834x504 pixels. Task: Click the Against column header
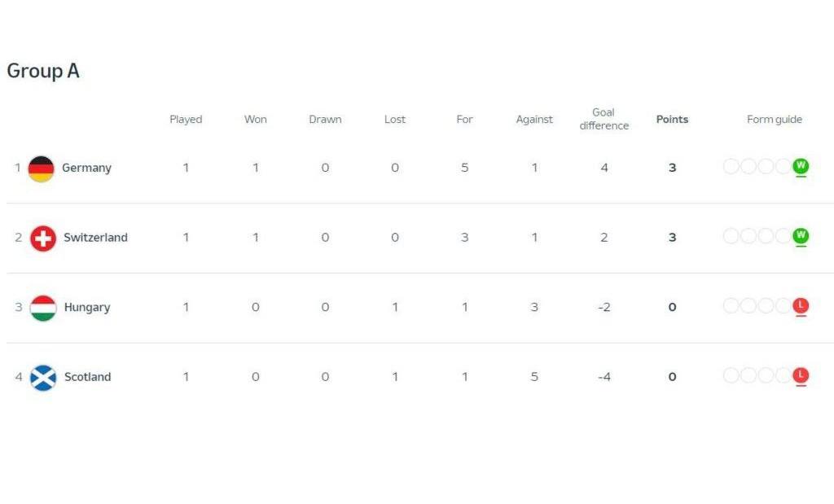click(x=534, y=120)
